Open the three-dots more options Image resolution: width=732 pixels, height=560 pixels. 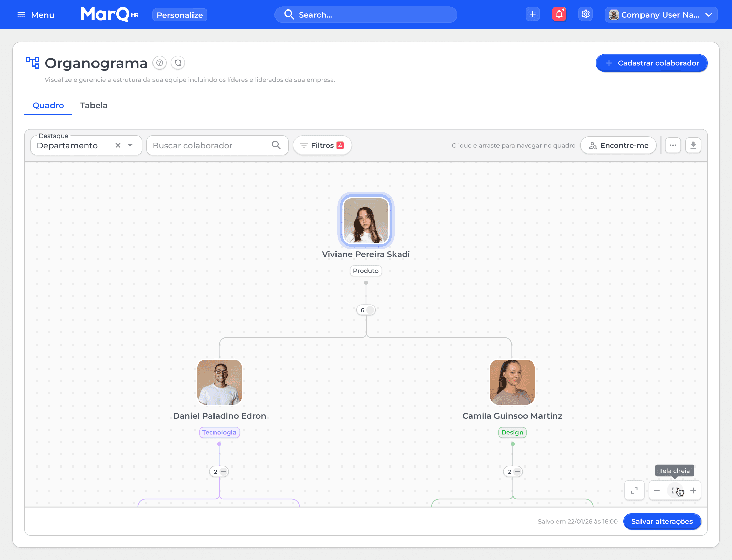(x=673, y=145)
